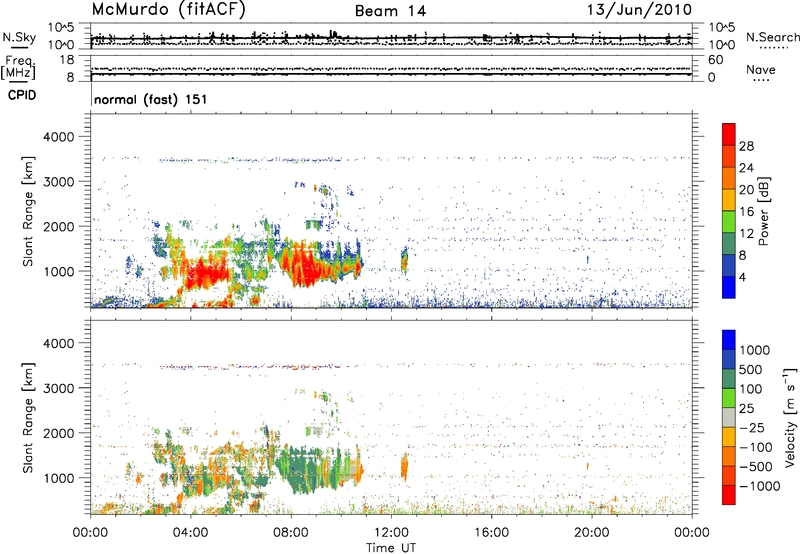Click the 18 frequency axis tick label
The width and height of the screenshot is (800, 554).
(67, 60)
